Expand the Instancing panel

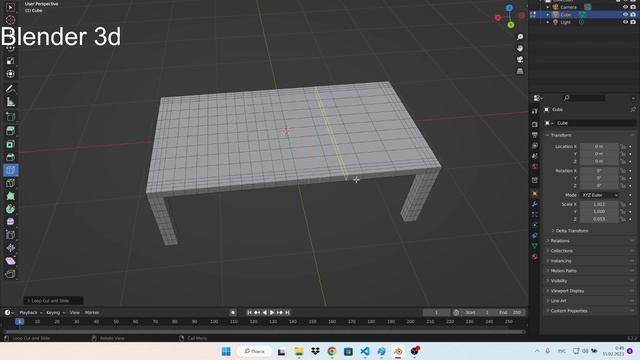point(561,261)
